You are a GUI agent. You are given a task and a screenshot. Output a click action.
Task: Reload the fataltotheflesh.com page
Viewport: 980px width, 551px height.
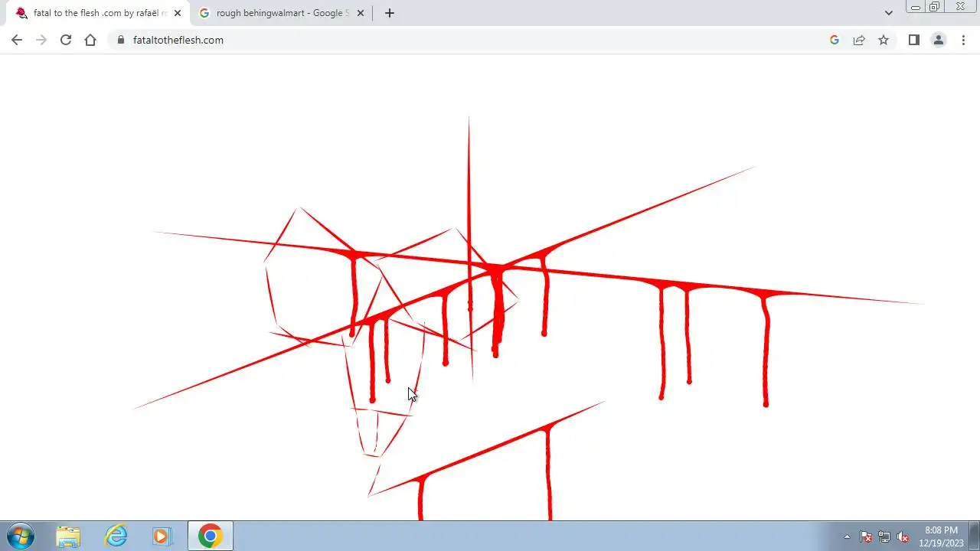(x=66, y=40)
